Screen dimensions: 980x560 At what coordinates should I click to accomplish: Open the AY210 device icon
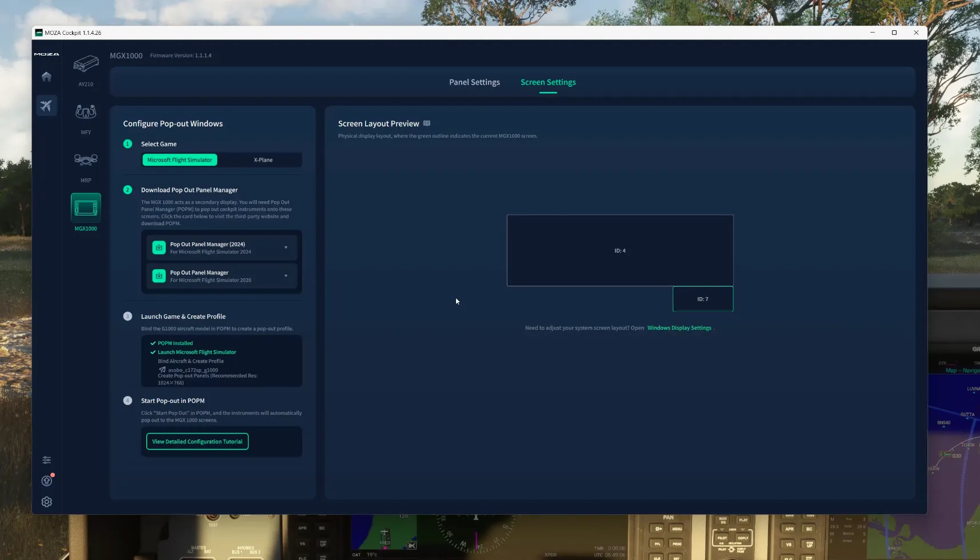pos(86,63)
